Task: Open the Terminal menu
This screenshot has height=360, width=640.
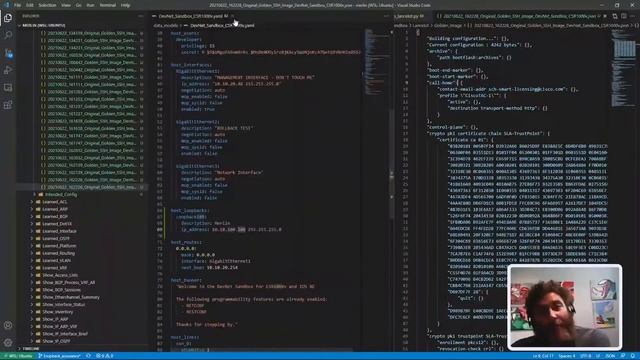Action: tap(108, 5)
